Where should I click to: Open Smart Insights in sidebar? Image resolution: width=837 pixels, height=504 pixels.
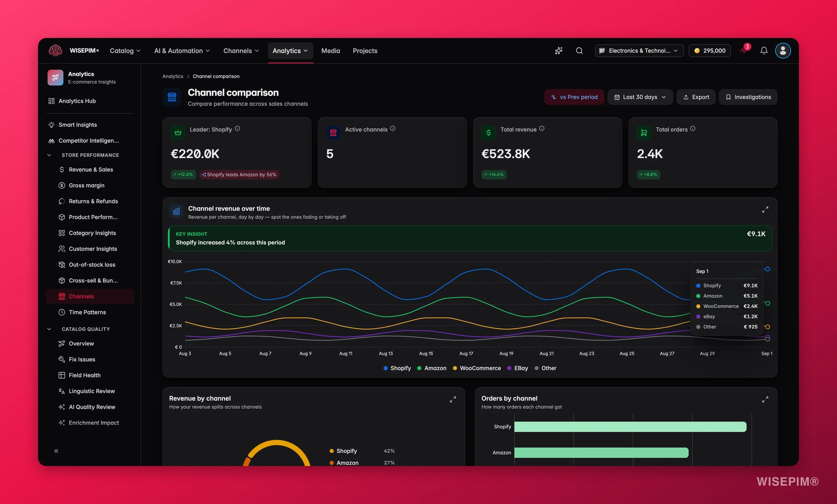(90, 125)
